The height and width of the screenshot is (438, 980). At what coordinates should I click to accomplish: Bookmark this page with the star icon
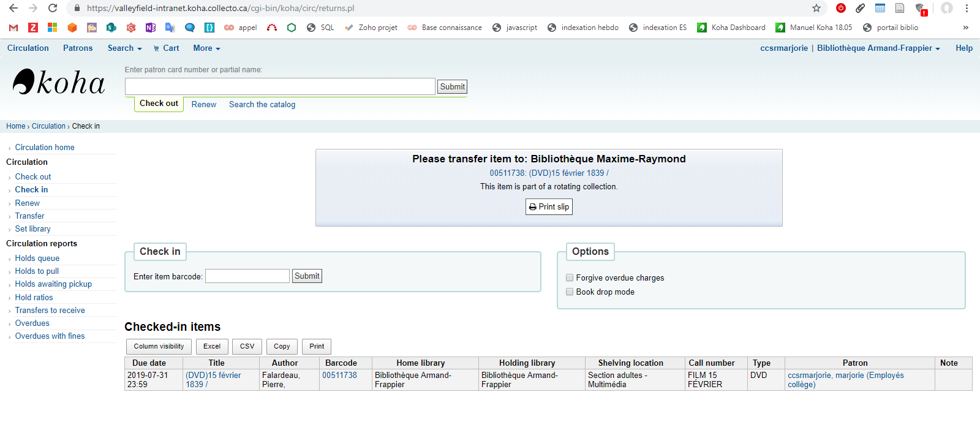(x=816, y=8)
